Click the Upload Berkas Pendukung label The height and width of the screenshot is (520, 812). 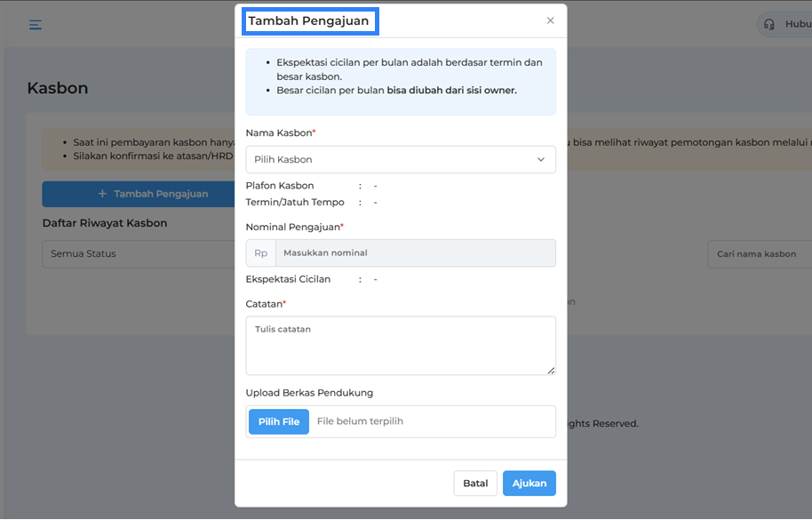point(309,393)
